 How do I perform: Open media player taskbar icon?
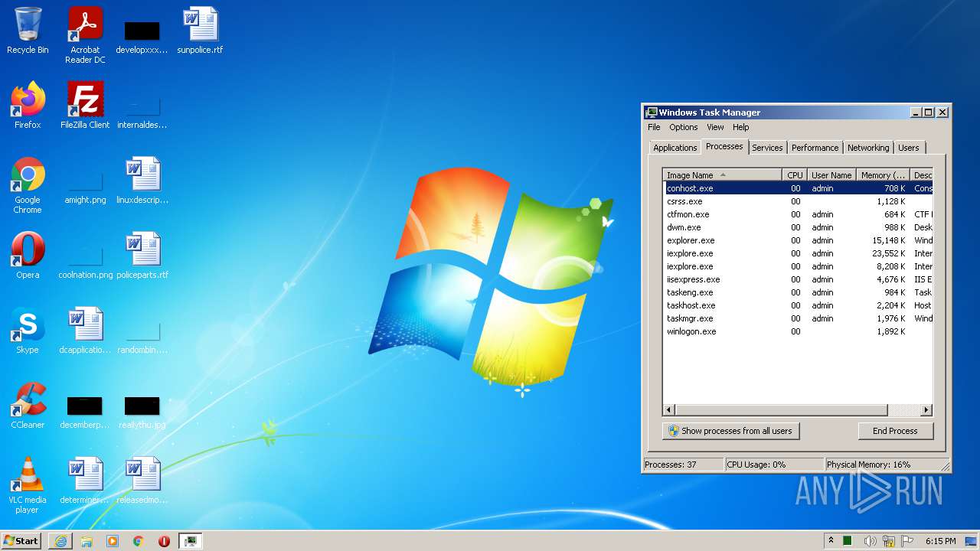click(113, 540)
